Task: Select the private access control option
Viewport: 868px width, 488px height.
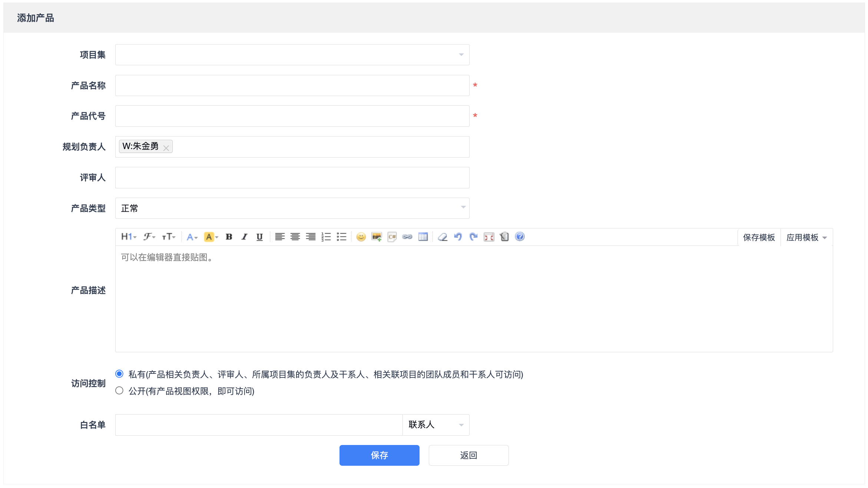Action: coord(119,374)
